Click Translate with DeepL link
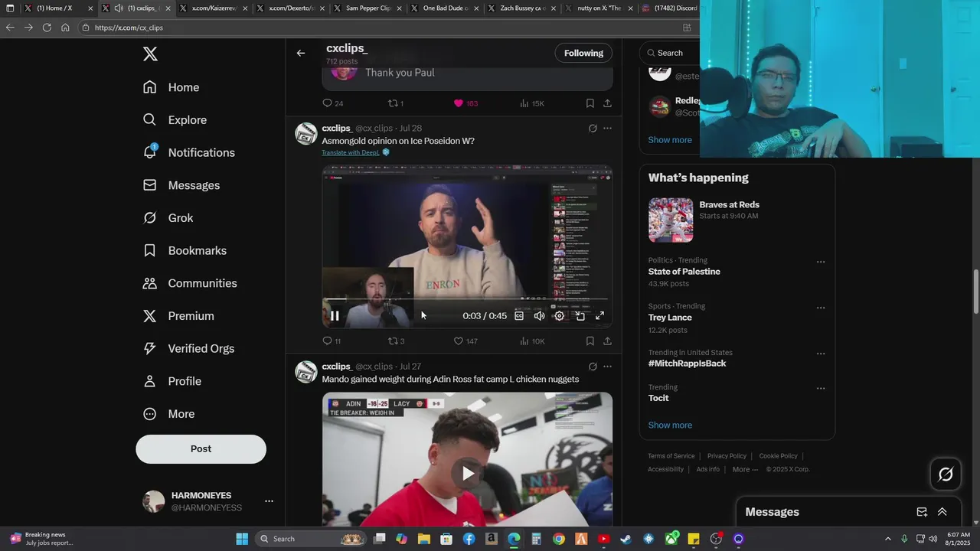Viewport: 980px width, 551px height. (x=351, y=152)
